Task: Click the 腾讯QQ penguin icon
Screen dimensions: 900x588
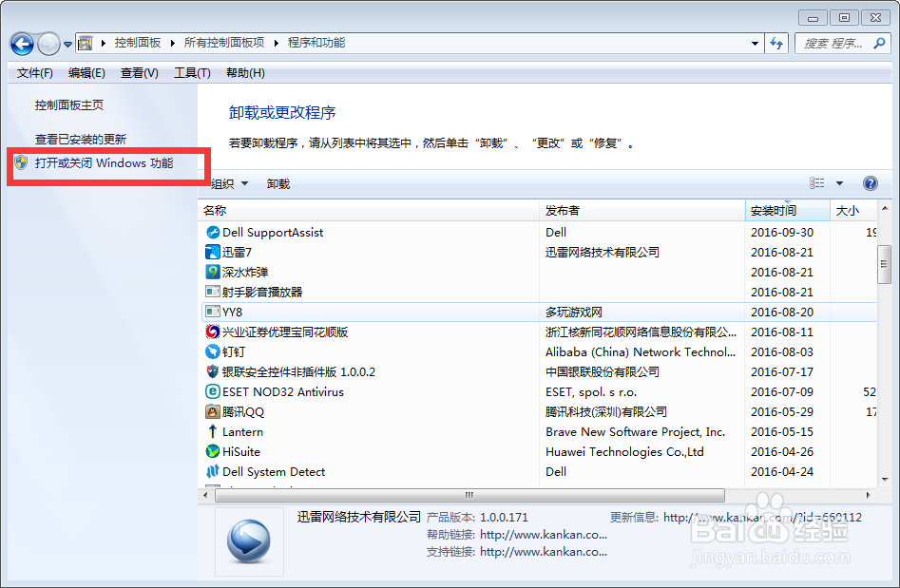Action: tap(213, 411)
